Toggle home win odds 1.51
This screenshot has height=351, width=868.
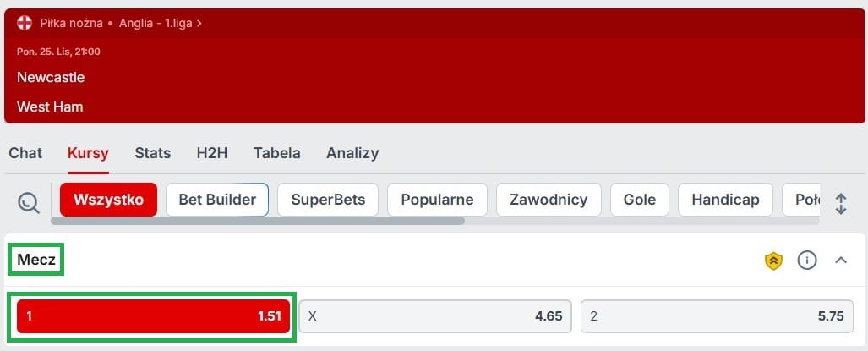pyautogui.click(x=153, y=316)
